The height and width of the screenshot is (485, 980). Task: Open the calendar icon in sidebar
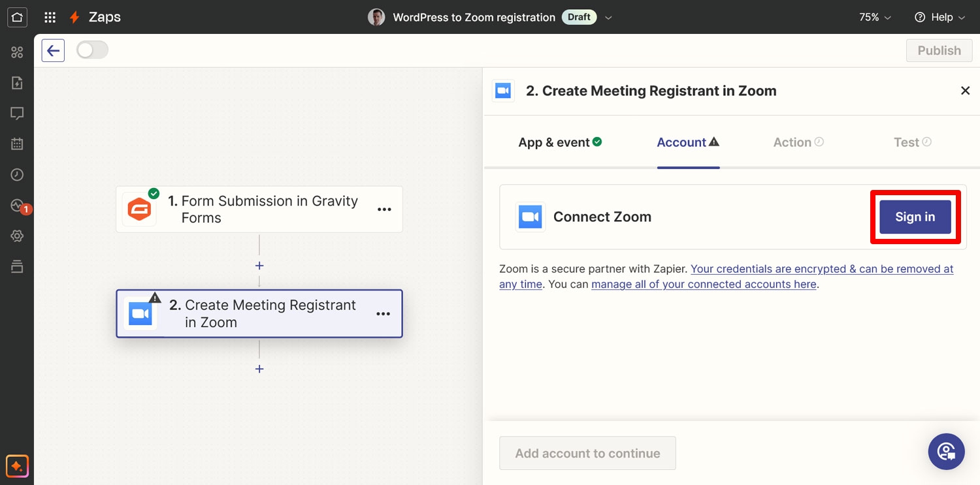pyautogui.click(x=17, y=144)
